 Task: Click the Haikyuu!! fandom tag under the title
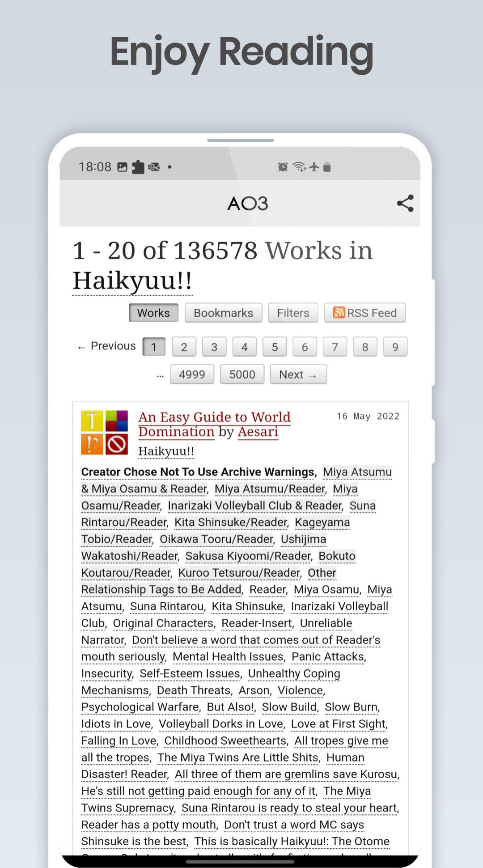tap(166, 451)
